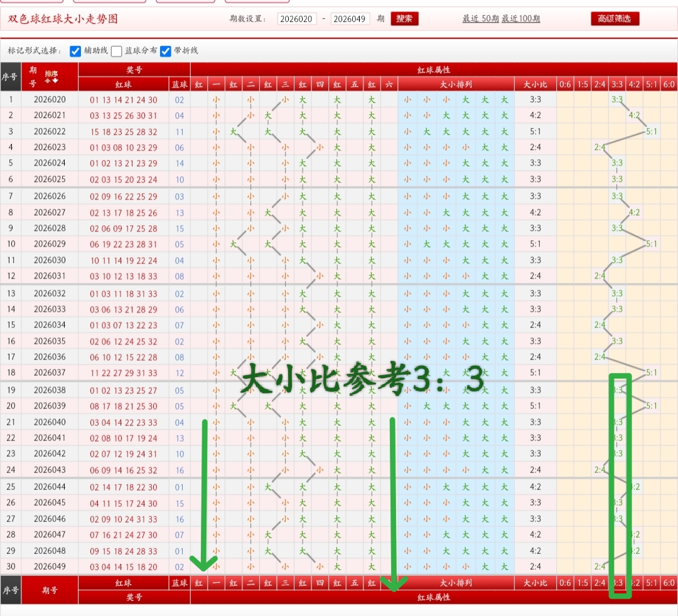
Task: Click top 0:6 ratio column header
Action: (x=565, y=84)
